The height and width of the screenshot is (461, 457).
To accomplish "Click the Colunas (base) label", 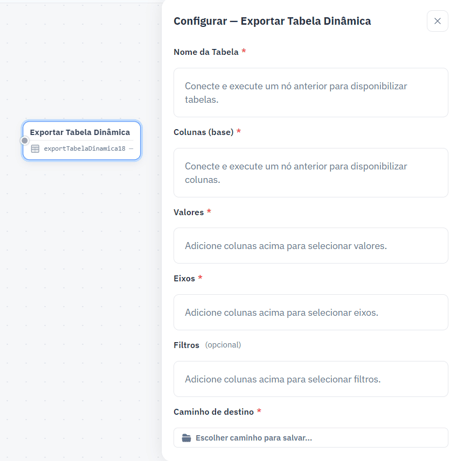I will [203, 132].
